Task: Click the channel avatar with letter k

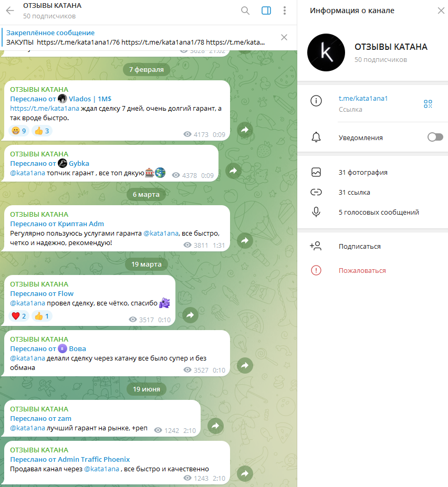Action: coord(326,52)
